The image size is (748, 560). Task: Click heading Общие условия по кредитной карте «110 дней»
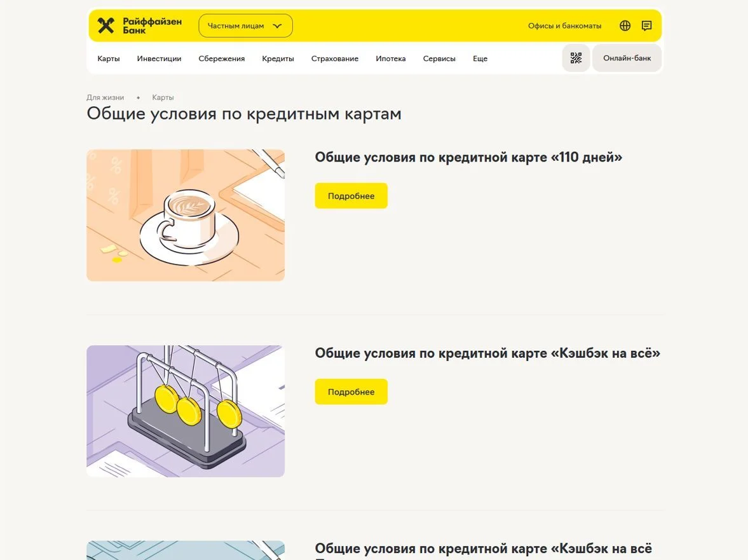pyautogui.click(x=468, y=158)
